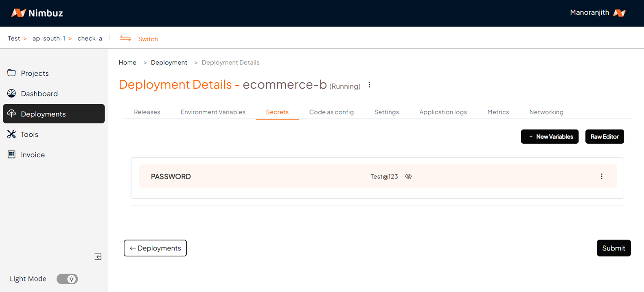
Task: Click the Invoice icon in sidebar
Action: [x=11, y=154]
